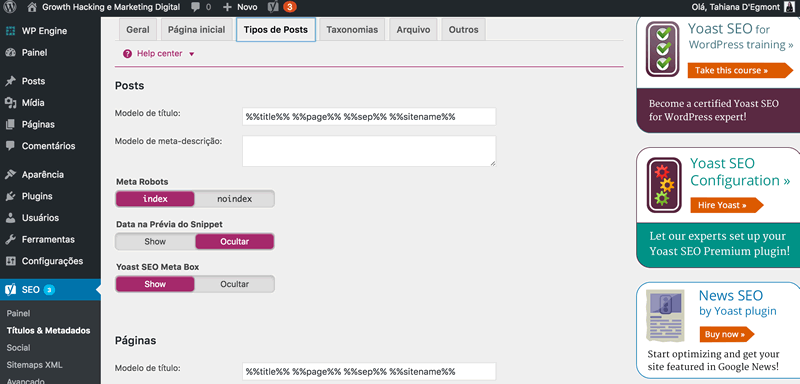Image resolution: width=800 pixels, height=384 pixels.
Task: Click the Posts pushpin icon
Action: (x=10, y=81)
